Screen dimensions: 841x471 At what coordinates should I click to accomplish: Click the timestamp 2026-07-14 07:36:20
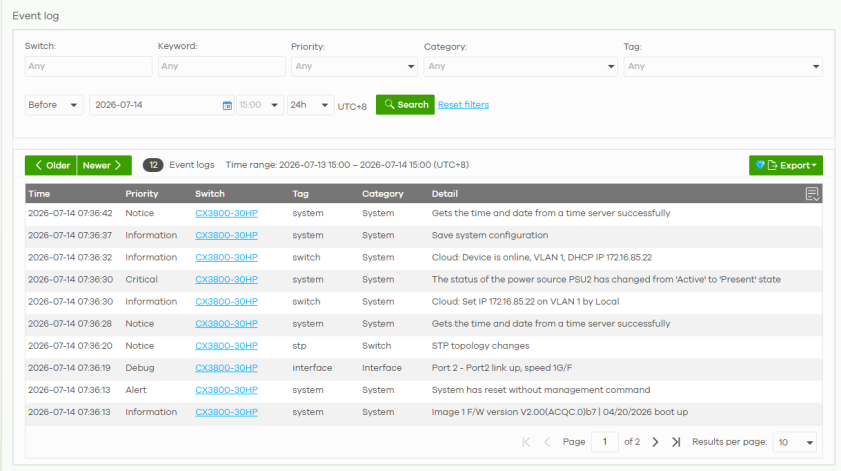(x=70, y=345)
